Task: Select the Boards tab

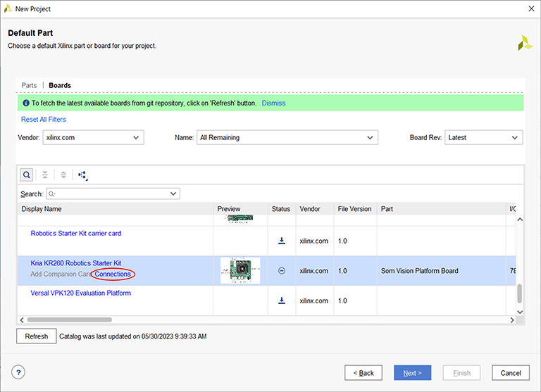Action: [x=60, y=85]
